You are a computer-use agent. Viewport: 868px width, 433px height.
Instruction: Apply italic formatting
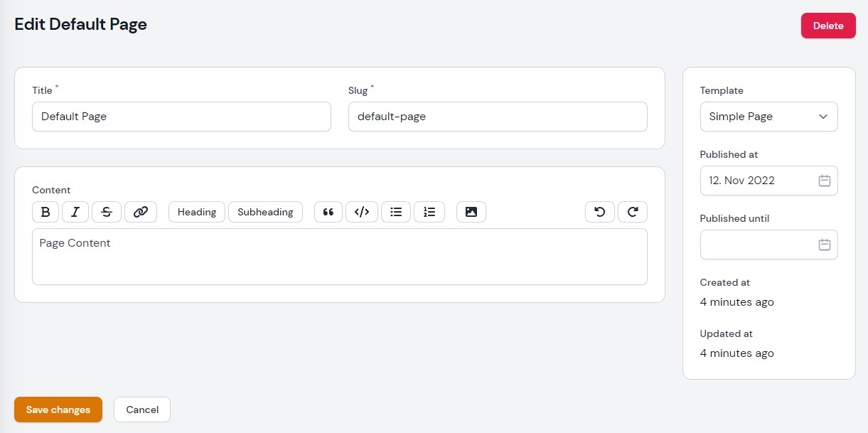tap(75, 212)
